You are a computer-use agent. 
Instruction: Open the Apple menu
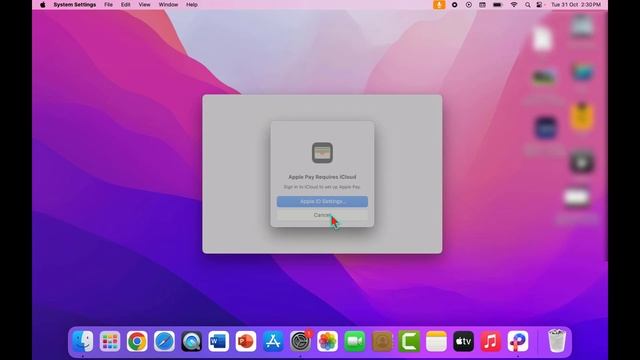tap(42, 5)
